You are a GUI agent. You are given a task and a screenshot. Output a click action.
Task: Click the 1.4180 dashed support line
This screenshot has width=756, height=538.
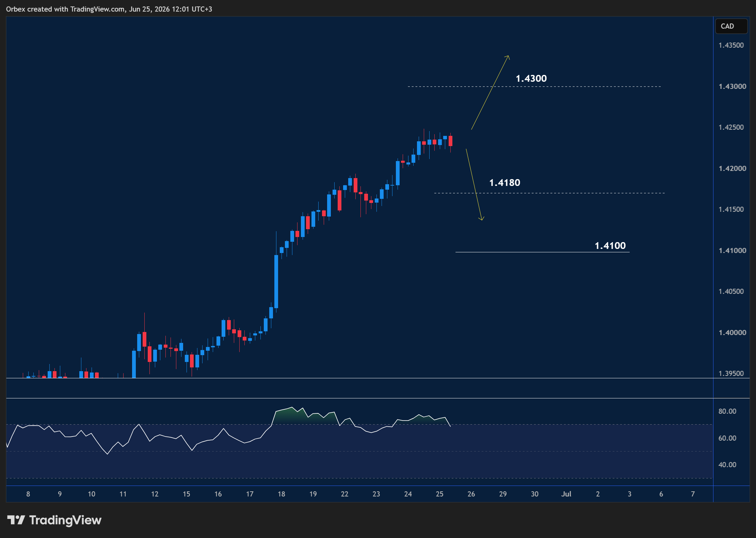point(549,193)
